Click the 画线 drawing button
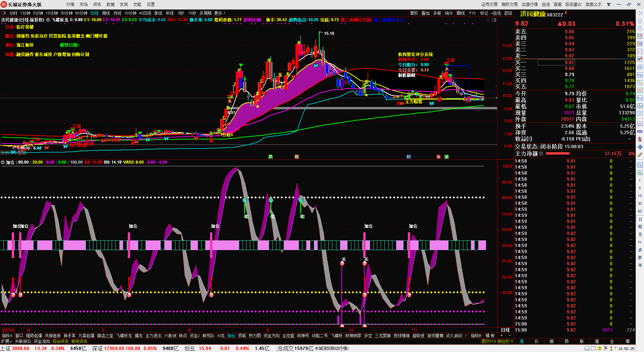 tap(461, 13)
